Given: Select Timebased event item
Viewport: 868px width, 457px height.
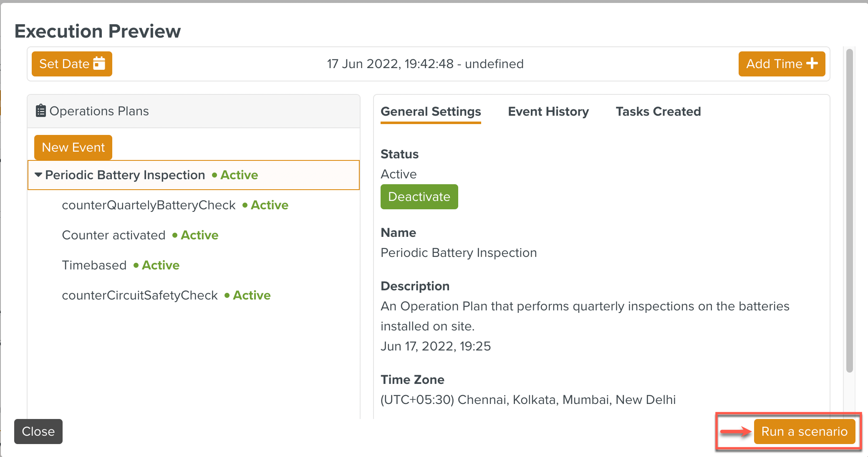Looking at the screenshot, I should (94, 265).
